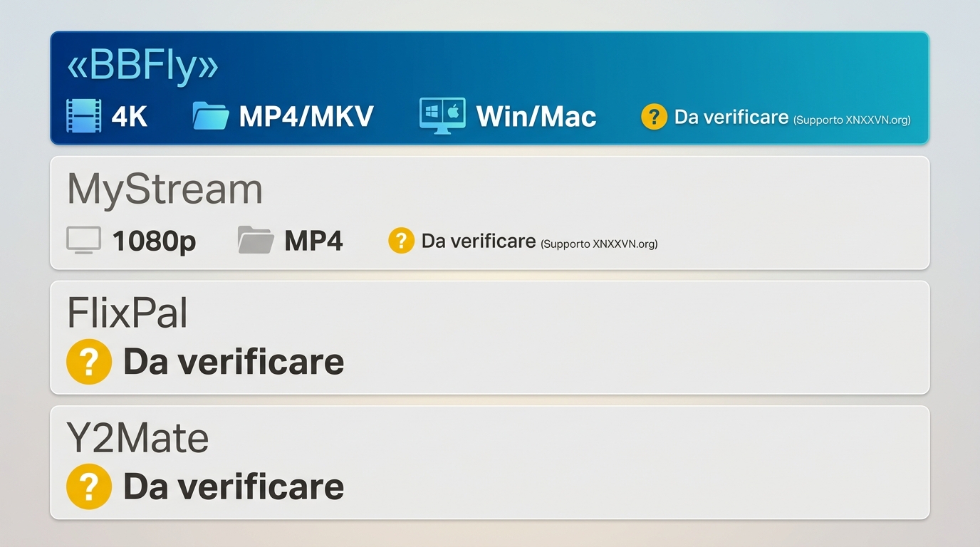980x547 pixels.
Task: Select the MyStream title
Action: pyautogui.click(x=165, y=190)
